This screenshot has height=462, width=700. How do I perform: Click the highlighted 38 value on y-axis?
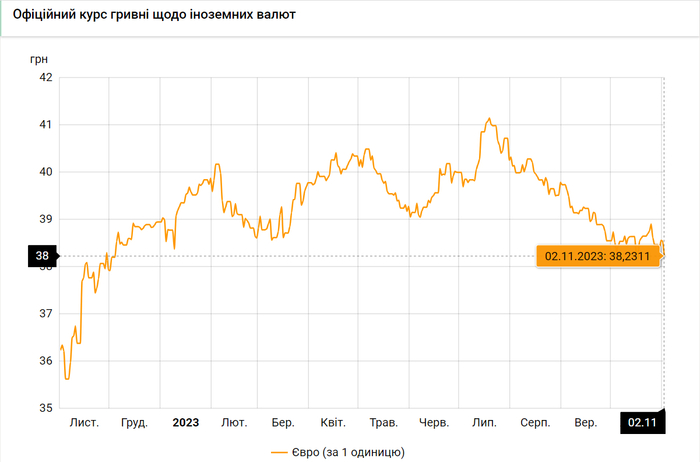click(x=42, y=256)
